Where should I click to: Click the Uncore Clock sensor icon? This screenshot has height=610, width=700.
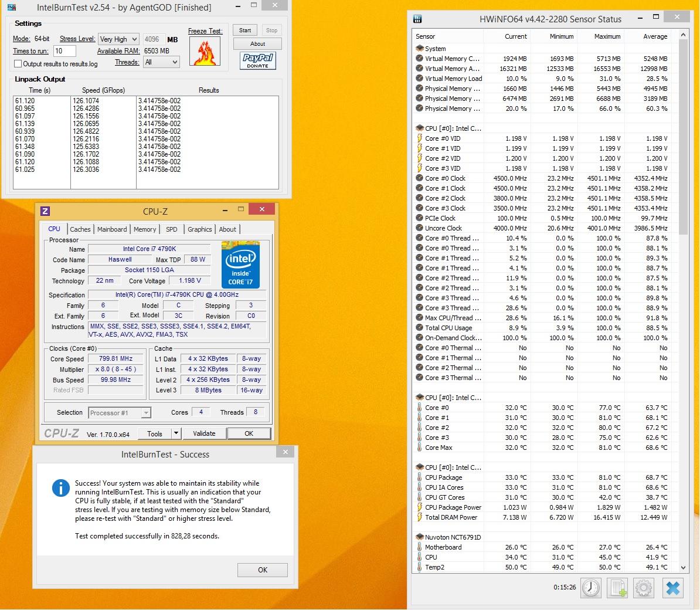(x=419, y=228)
